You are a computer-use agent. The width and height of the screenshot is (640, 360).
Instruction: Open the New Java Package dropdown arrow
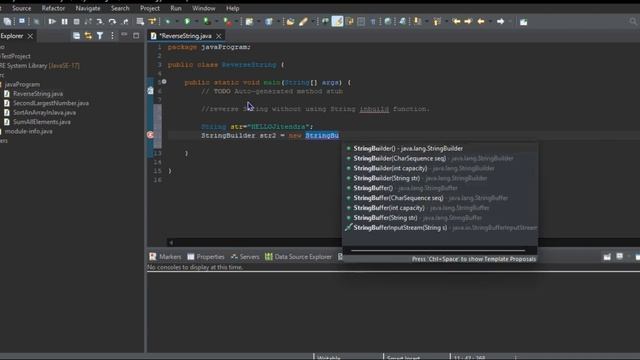pyautogui.click(x=258, y=22)
